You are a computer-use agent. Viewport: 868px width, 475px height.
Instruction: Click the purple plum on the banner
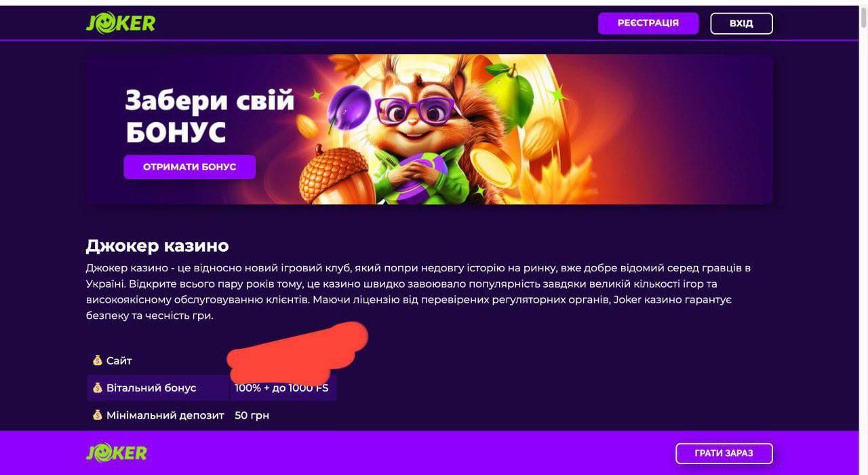click(x=349, y=108)
